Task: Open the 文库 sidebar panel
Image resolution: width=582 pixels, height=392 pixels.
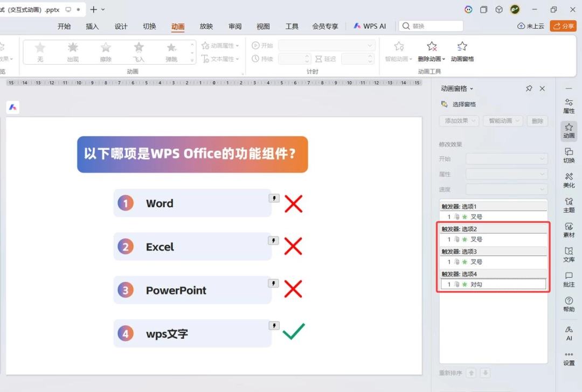Action: coord(569,255)
